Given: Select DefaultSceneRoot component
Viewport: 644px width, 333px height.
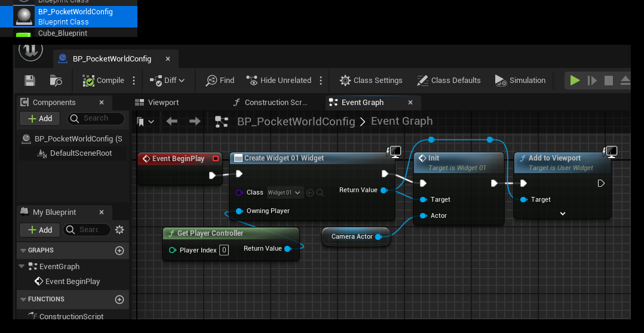Looking at the screenshot, I should [75, 153].
